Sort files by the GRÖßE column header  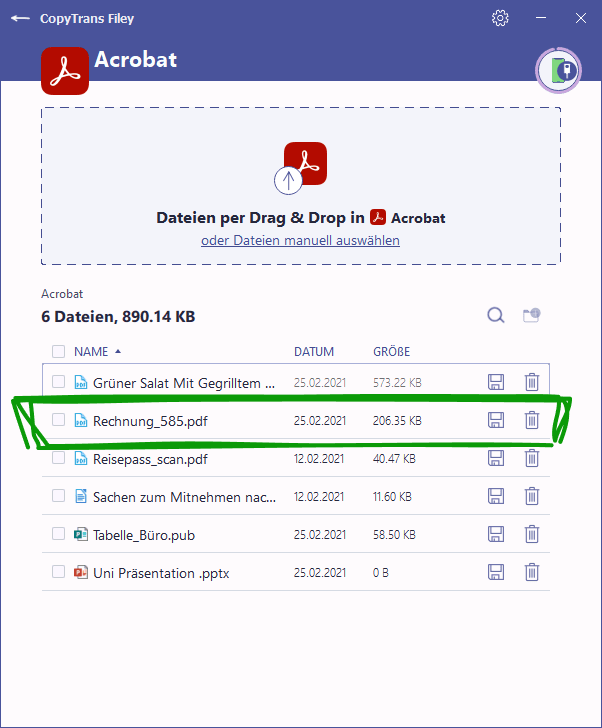[x=391, y=351]
